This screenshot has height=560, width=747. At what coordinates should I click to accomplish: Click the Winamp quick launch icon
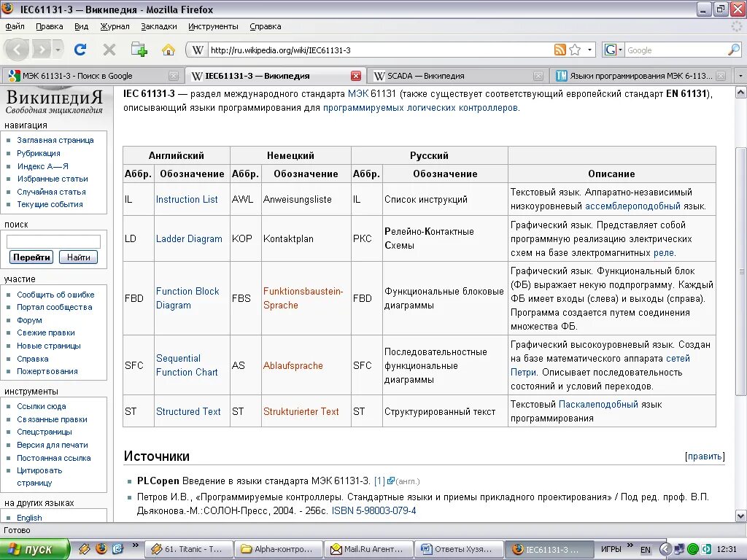pyautogui.click(x=85, y=548)
